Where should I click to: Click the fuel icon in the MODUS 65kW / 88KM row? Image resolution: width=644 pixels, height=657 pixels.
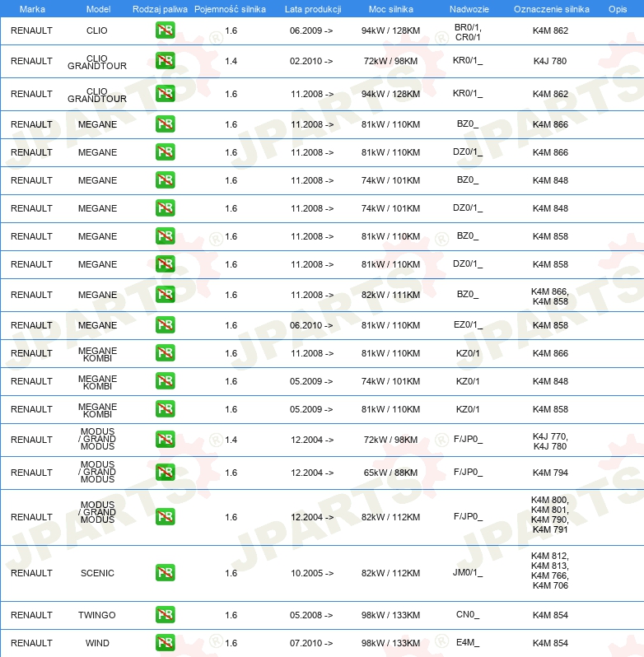point(165,473)
